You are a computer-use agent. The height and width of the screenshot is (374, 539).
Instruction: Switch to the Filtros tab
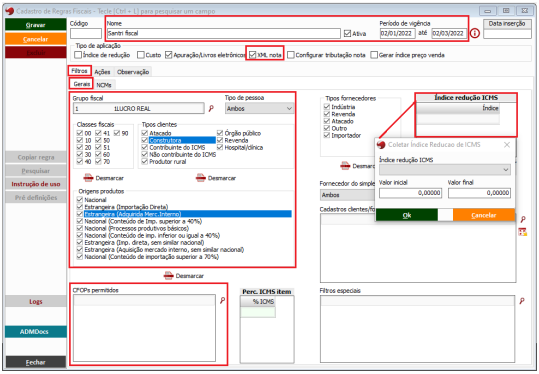pos(79,71)
